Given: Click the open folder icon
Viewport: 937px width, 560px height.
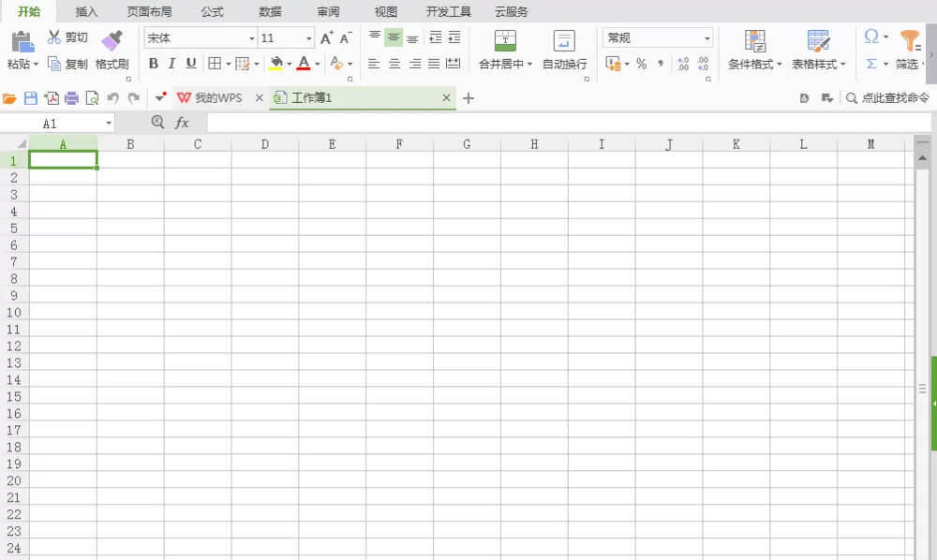Looking at the screenshot, I should 9,98.
